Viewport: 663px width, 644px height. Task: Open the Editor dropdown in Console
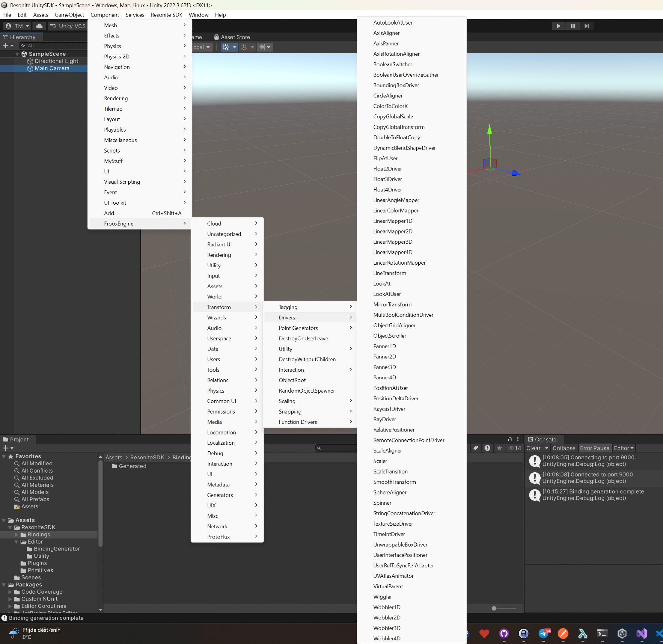coord(624,448)
